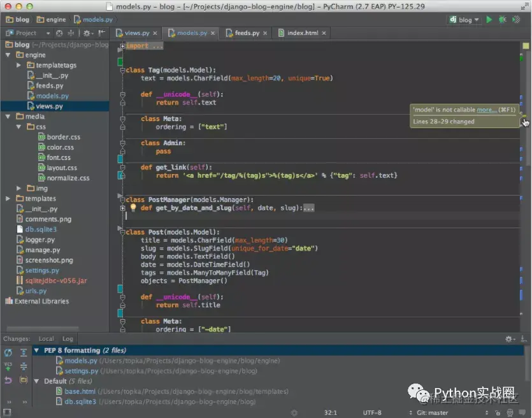Open Project panel gear settings menu
This screenshot has width=532, height=418.
pyautogui.click(x=88, y=33)
